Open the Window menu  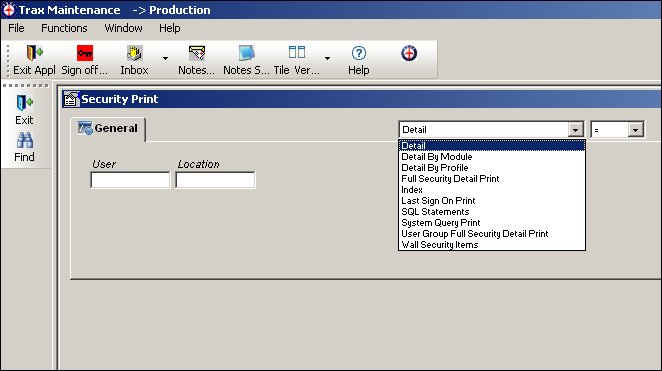(123, 28)
